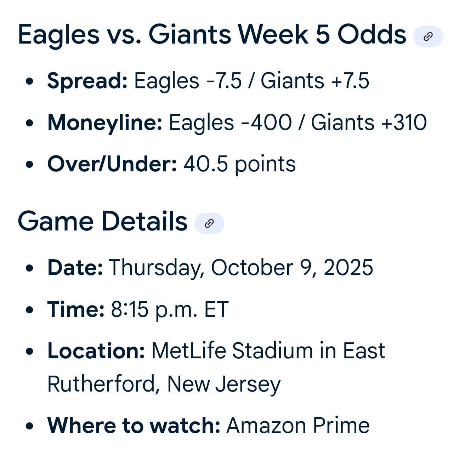476x462 pixels.
Task: Click the bold Spread label
Action: [87, 81]
